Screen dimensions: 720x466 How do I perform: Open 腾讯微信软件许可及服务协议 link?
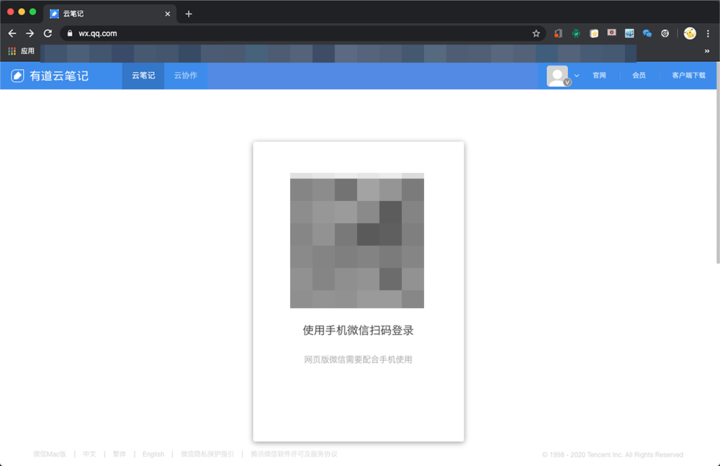pyautogui.click(x=294, y=454)
